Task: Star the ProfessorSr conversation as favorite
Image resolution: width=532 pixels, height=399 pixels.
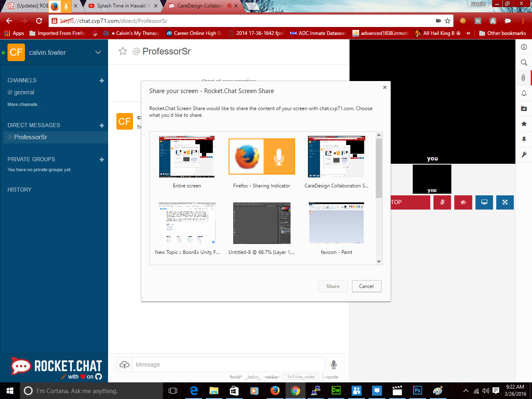Action: tap(123, 51)
